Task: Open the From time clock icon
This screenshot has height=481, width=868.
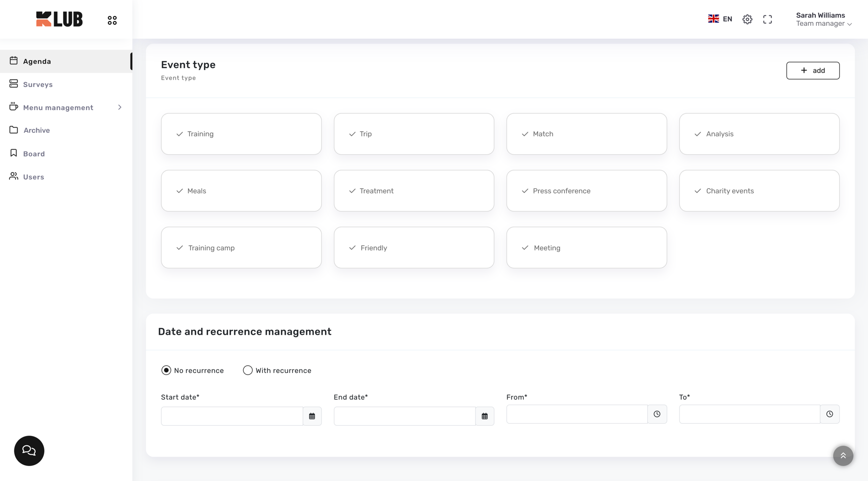Action: click(x=657, y=414)
